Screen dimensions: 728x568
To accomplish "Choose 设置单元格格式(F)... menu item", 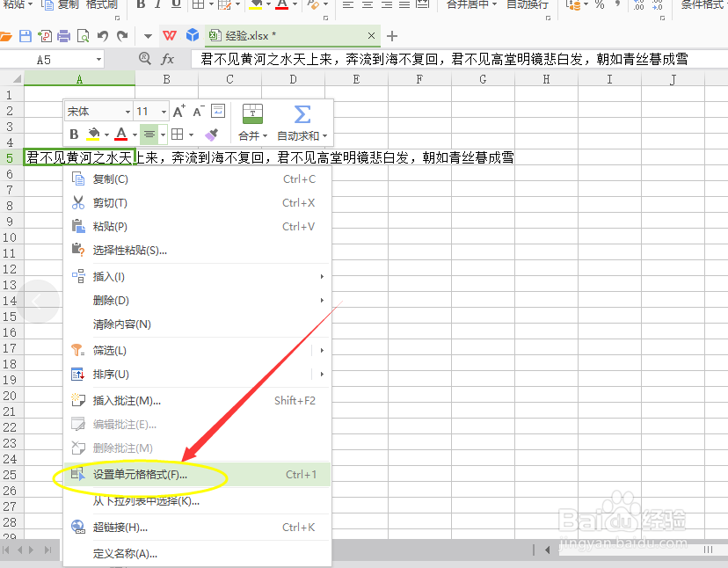I will [197, 474].
